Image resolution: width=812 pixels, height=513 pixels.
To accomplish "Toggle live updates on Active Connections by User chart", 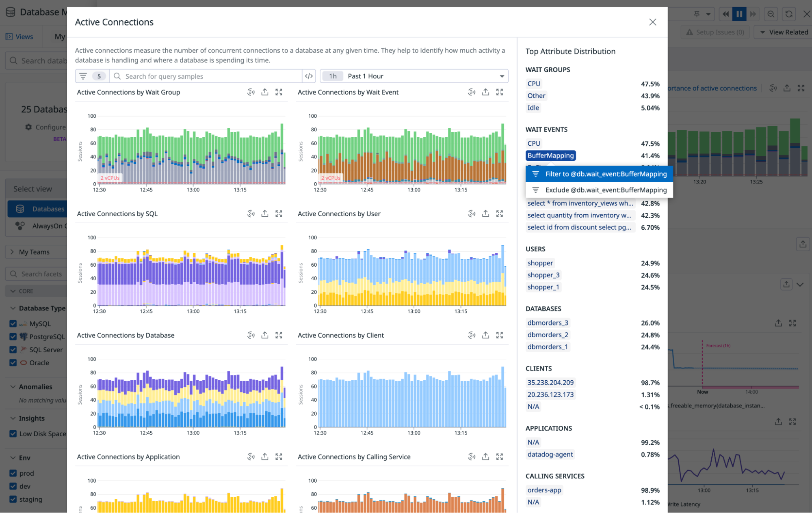I will 471,213.
